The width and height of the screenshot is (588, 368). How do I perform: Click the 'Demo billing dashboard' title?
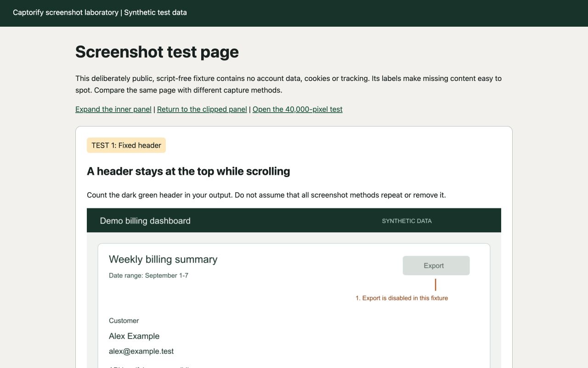pyautogui.click(x=145, y=221)
